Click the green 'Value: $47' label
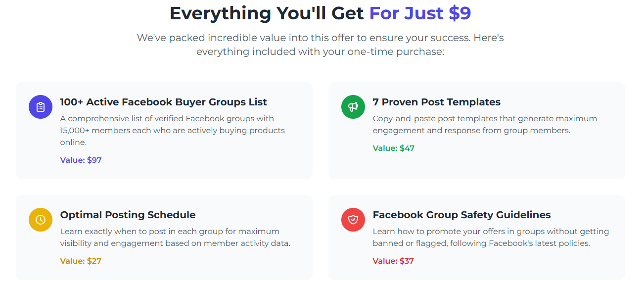This screenshot has width=644, height=288. [393, 148]
